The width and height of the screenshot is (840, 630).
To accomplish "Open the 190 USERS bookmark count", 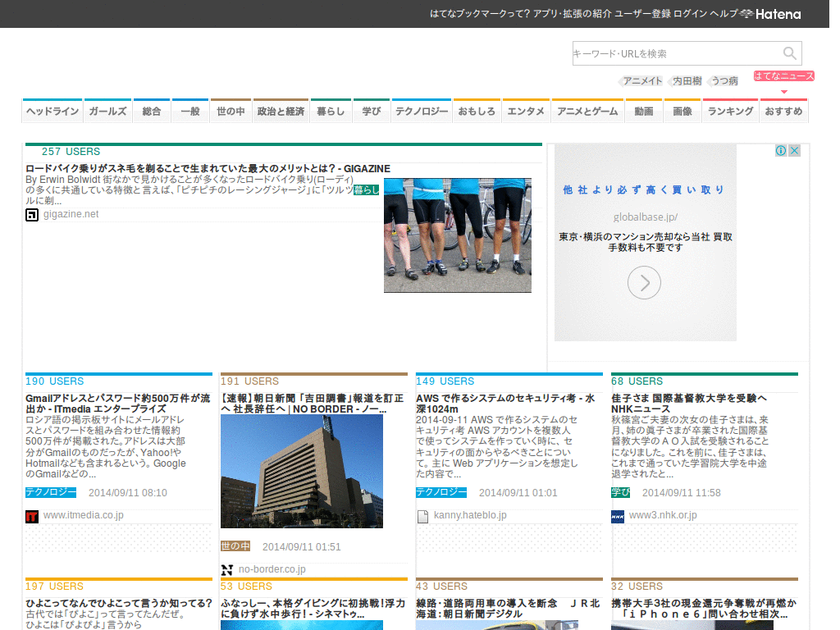I will point(55,381).
